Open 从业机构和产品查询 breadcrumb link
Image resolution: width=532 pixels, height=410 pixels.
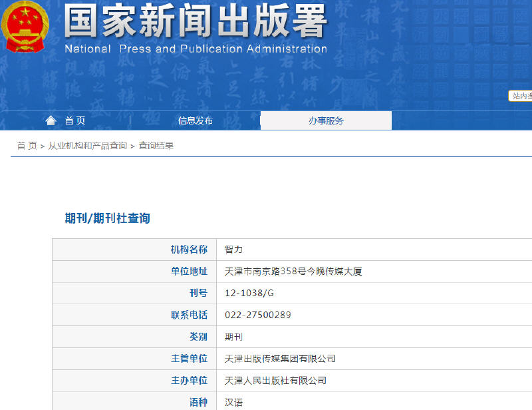click(x=88, y=146)
